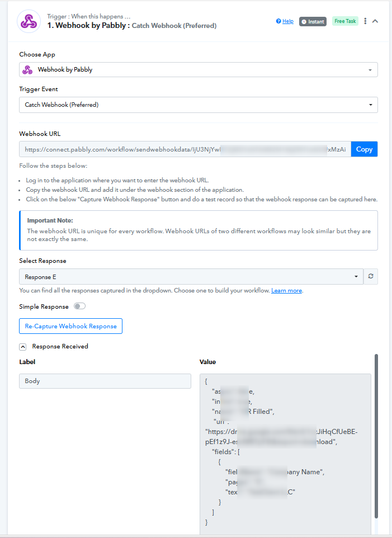The width and height of the screenshot is (392, 538).
Task: Click the Pabbly icon inside Choose App field
Action: pyautogui.click(x=27, y=70)
